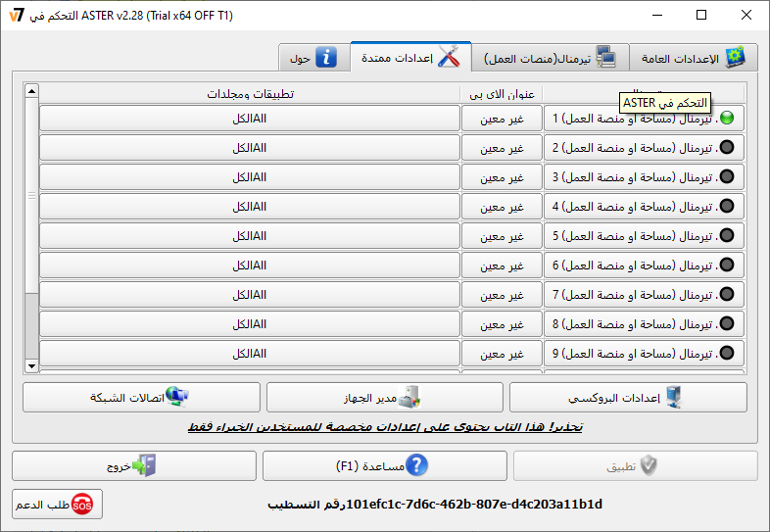
Task: Click the installation ID text 101efc1c-7d6c...
Action: pyautogui.click(x=435, y=505)
